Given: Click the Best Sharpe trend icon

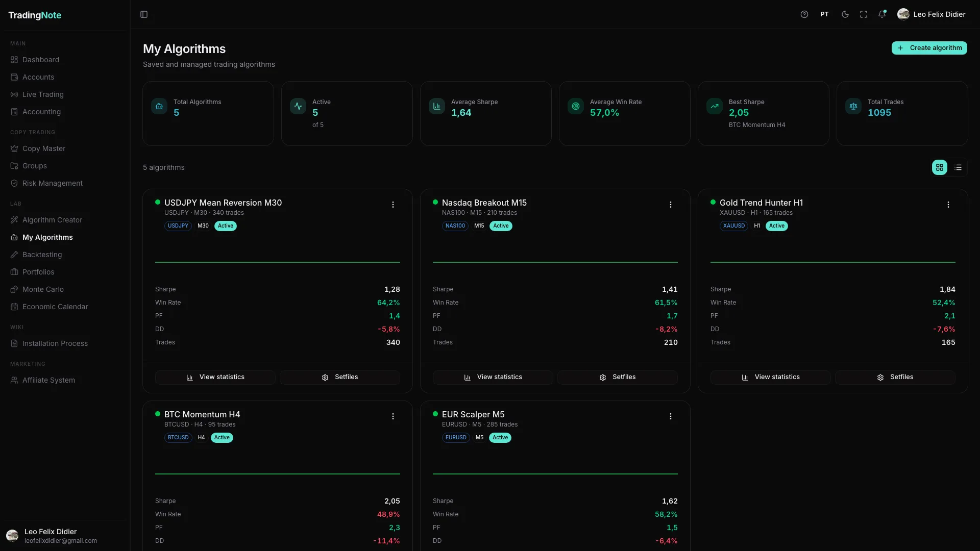Looking at the screenshot, I should 715,106.
